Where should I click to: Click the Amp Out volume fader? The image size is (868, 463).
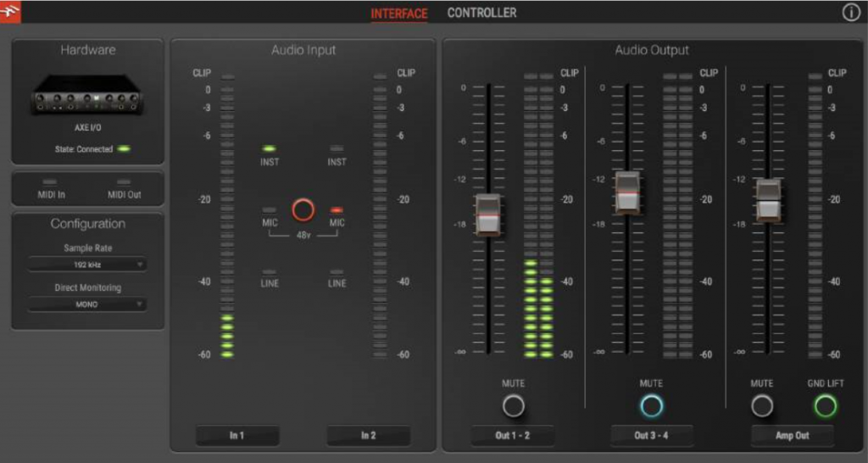[x=768, y=200]
